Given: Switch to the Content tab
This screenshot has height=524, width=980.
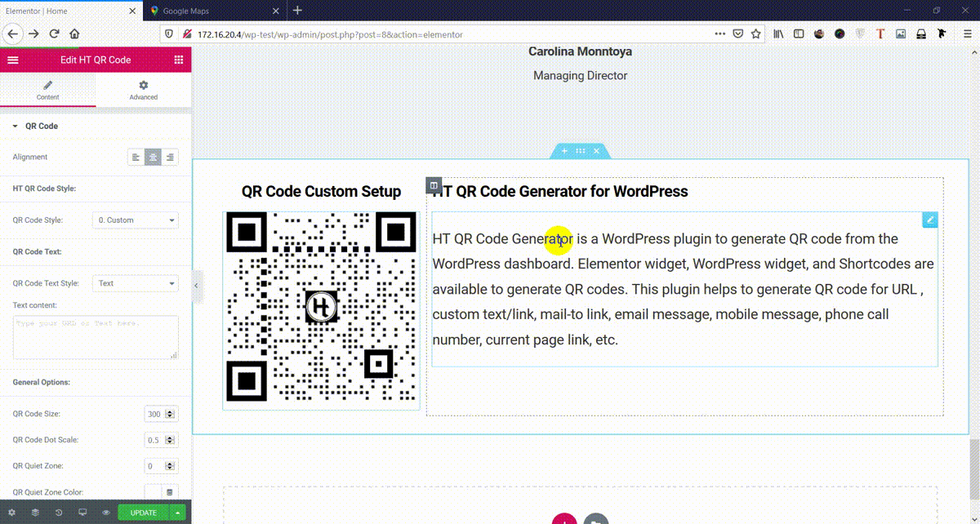Looking at the screenshot, I should point(47,90).
